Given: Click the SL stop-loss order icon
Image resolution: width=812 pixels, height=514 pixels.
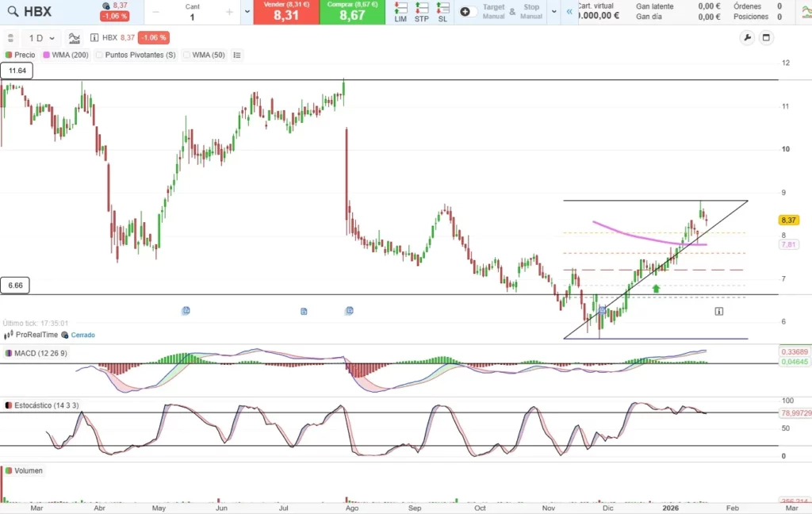Looking at the screenshot, I should pyautogui.click(x=442, y=11).
